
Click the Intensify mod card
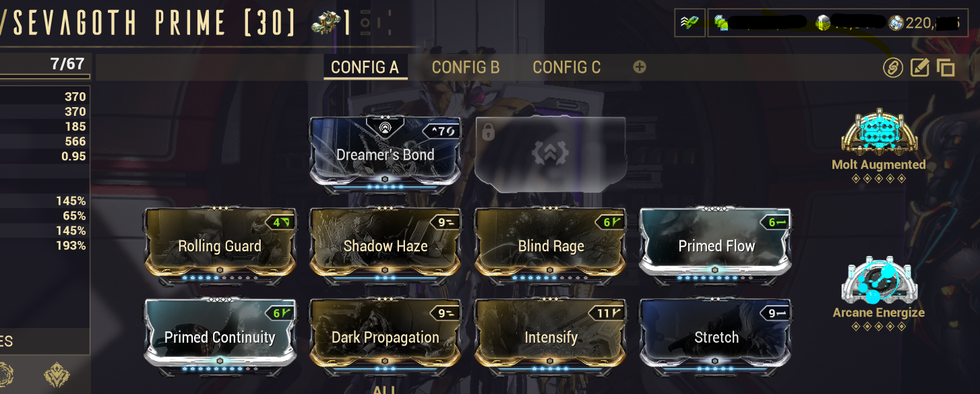pos(551,336)
